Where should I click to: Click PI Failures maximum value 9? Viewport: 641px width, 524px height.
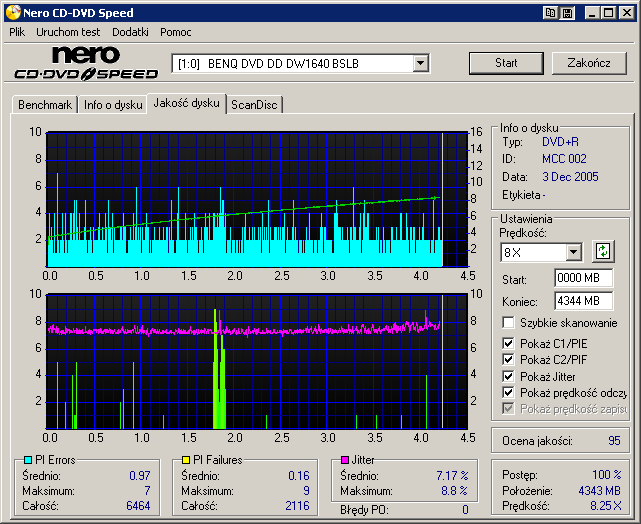[x=306, y=490]
